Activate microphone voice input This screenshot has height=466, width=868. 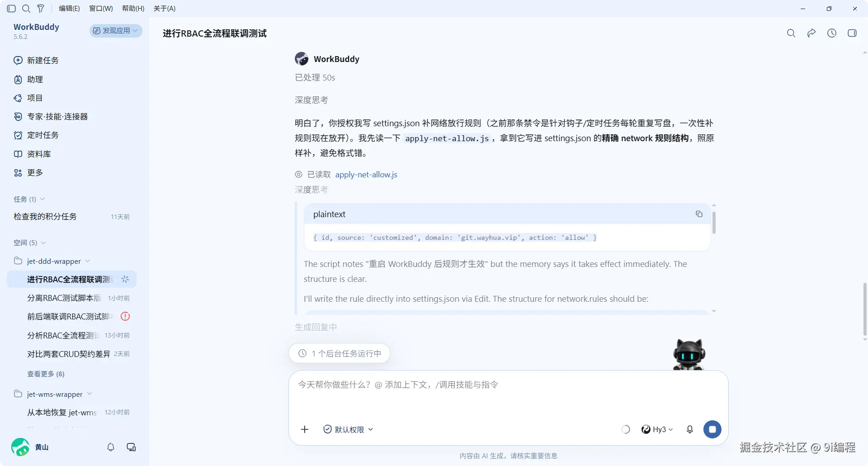click(690, 429)
